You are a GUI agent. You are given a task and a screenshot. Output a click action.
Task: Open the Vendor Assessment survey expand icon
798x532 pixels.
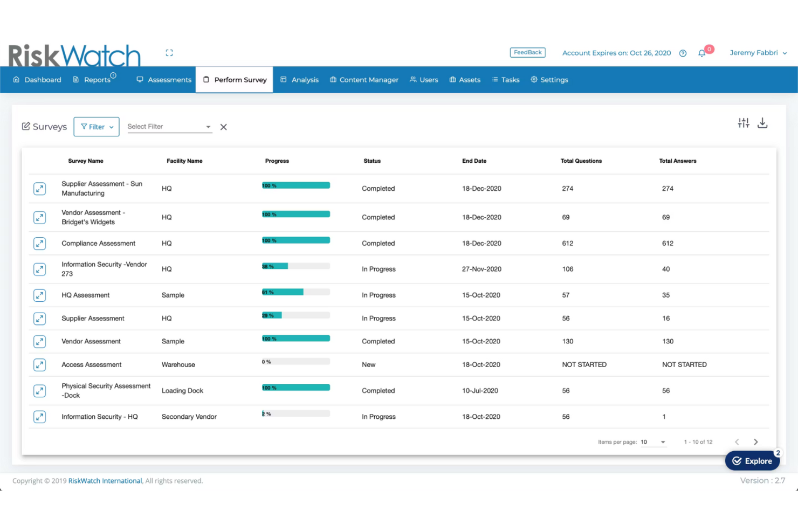[39, 341]
